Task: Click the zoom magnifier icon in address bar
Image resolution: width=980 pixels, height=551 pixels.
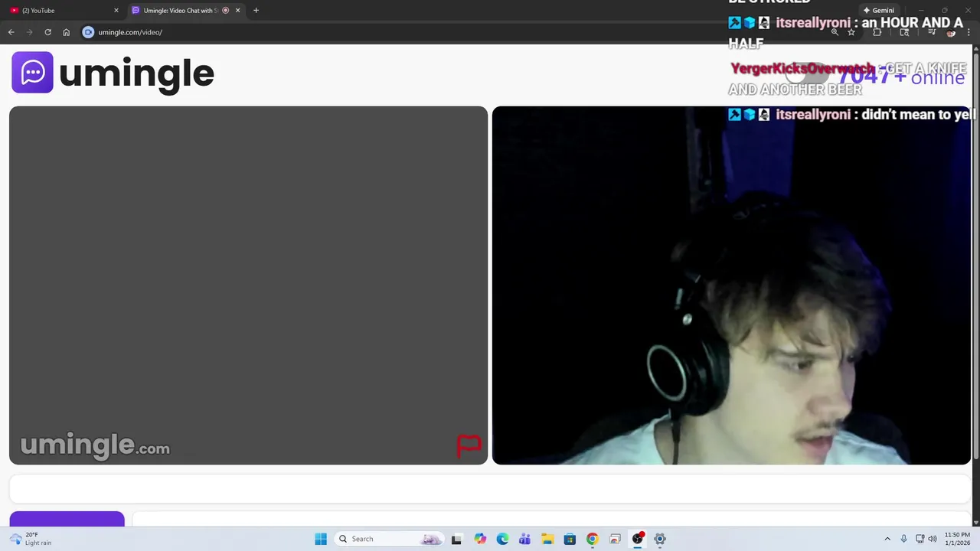Action: click(x=835, y=32)
